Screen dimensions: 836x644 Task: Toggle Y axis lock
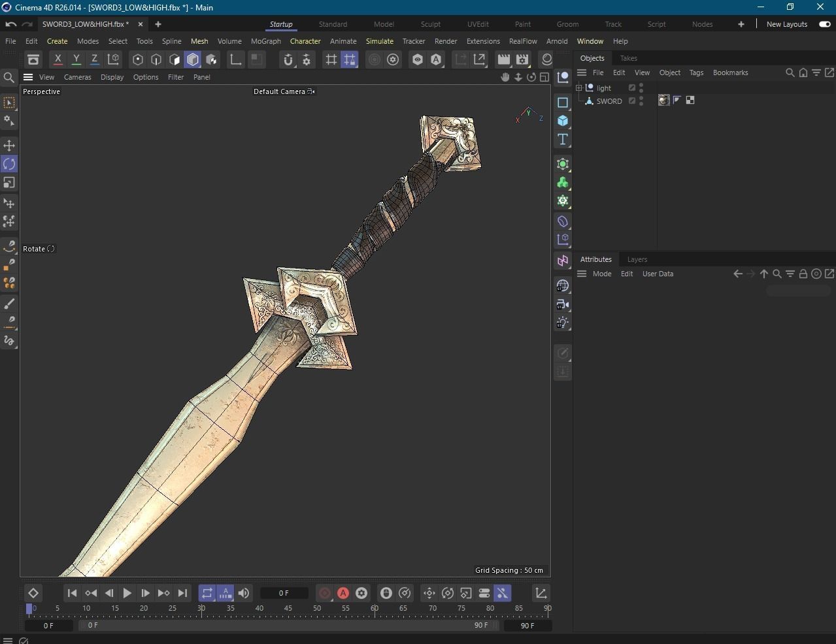[76, 59]
